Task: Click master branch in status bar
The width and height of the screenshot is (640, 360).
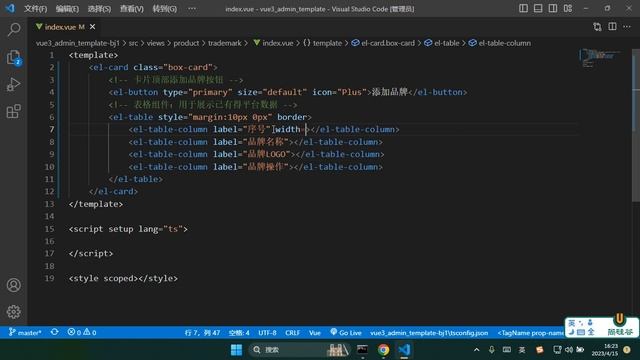Action: 25,333
